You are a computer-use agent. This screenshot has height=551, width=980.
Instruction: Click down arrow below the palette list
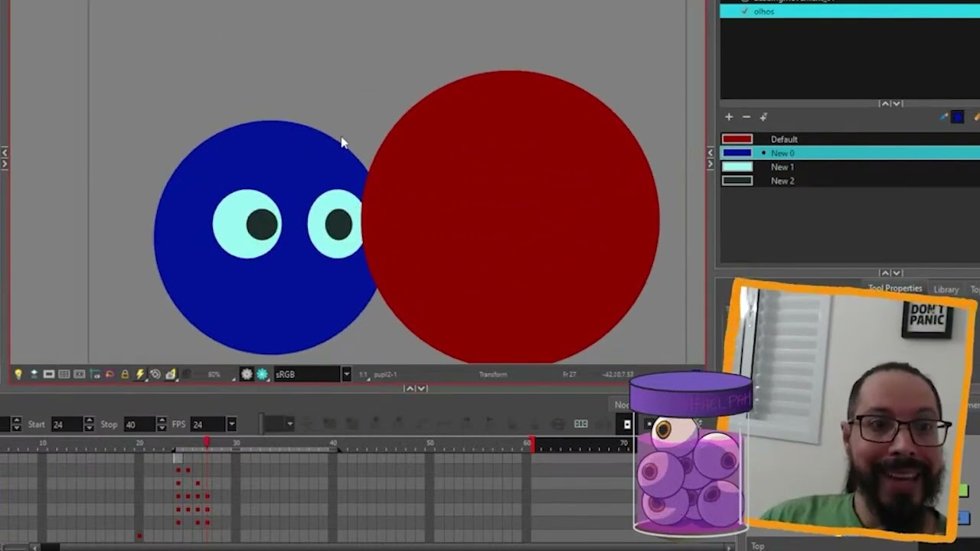897,103
